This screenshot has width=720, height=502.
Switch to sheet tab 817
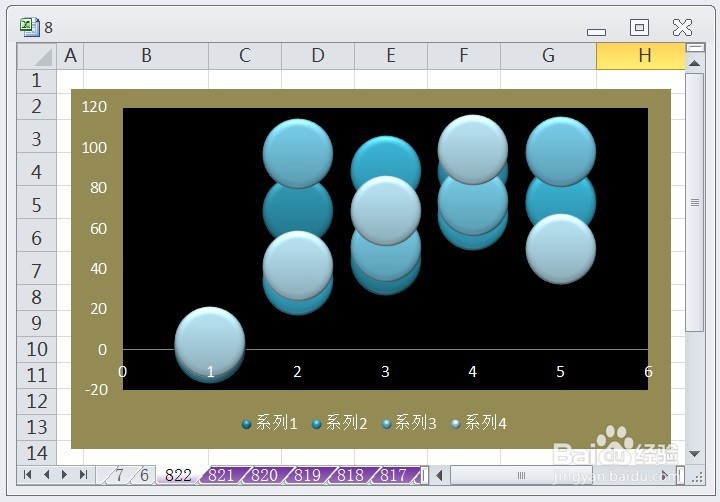[394, 475]
